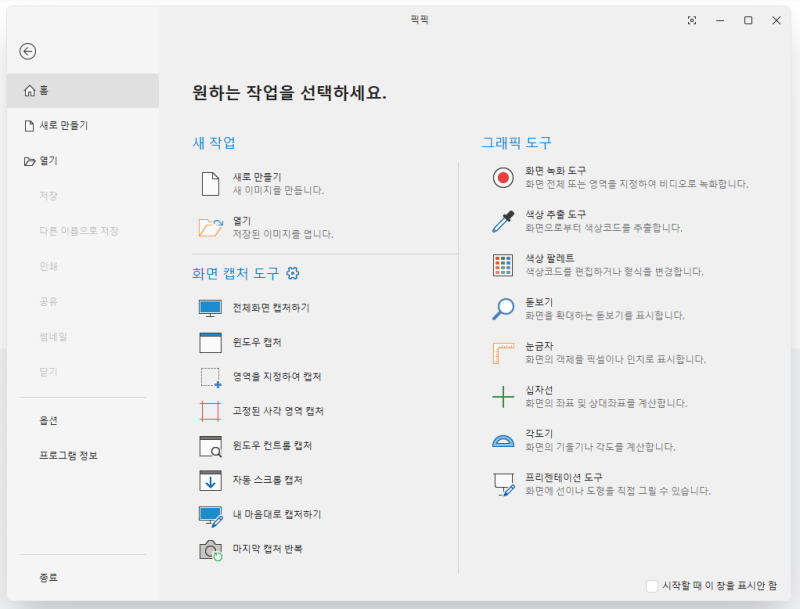Screen dimensions: 800x609
Task: Click 고정된 사각 영역 캡처 link
Action: [278, 411]
